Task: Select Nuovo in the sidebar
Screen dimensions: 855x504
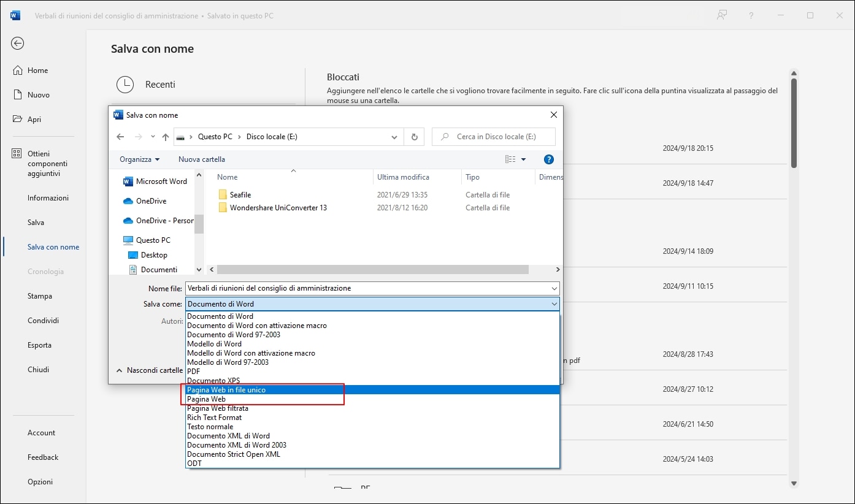Action: 38,95
